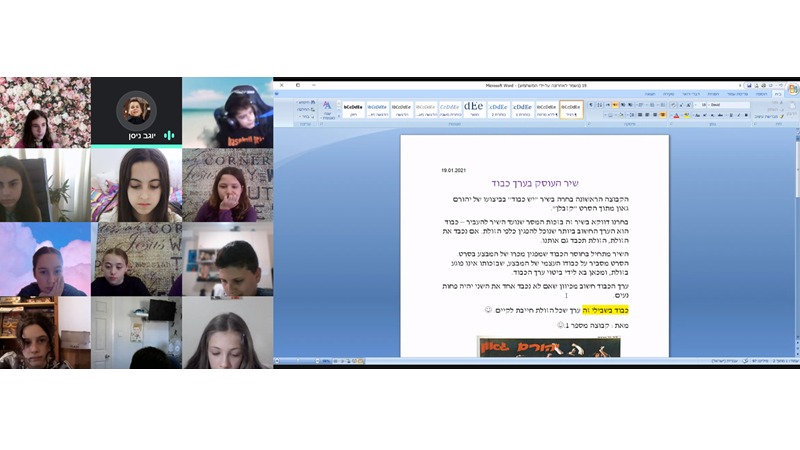Open the Styles pane launcher
Viewport: 800px width, 450px height.
(321, 124)
